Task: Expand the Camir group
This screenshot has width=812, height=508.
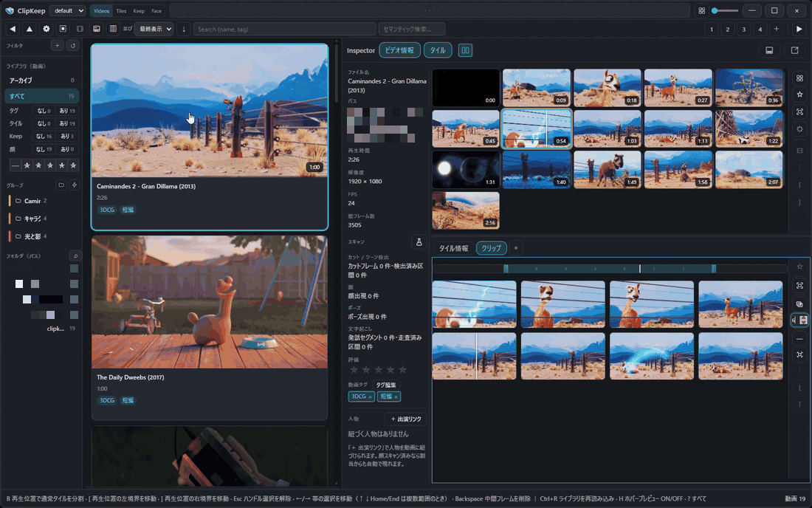Action: point(32,201)
